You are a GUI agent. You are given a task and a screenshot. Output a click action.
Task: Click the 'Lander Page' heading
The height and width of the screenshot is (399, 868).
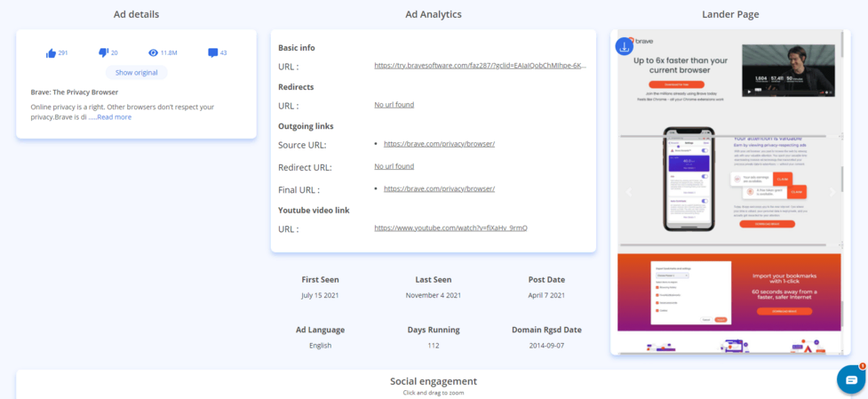(x=730, y=14)
